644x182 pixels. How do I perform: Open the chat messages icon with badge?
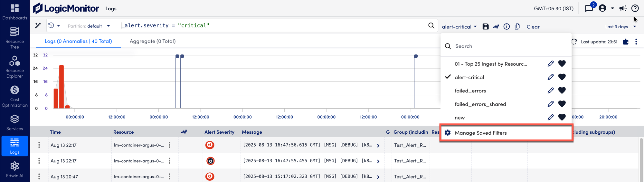(589, 8)
